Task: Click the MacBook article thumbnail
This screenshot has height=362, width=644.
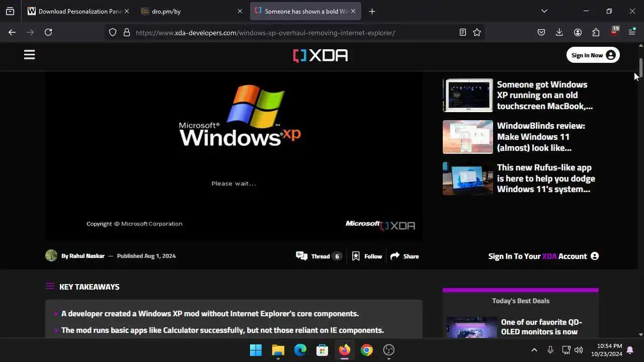Action: click(468, 95)
